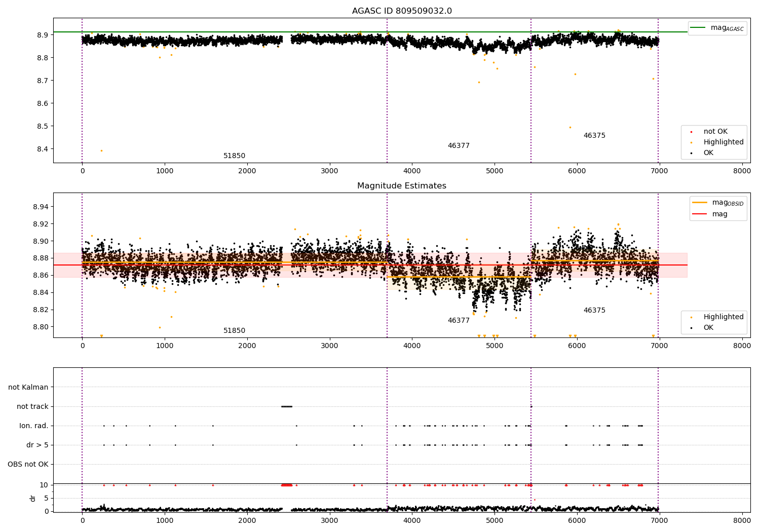Viewport: 760px width, 532px height.
Task: Click y-tick 8.94 on the middle plot
Action: 41,207
